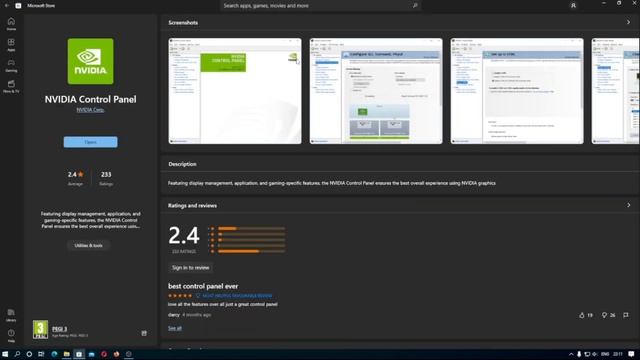Open the partially visible fourth screenshot

point(616,91)
